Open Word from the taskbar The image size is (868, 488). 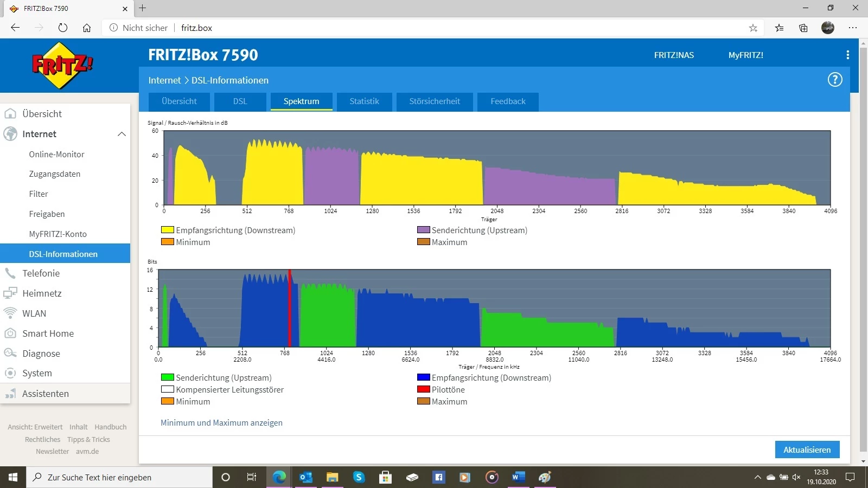point(519,477)
